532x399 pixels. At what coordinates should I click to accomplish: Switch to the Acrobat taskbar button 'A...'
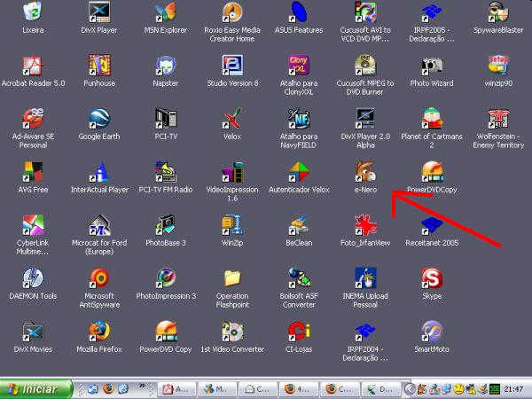click(x=176, y=389)
